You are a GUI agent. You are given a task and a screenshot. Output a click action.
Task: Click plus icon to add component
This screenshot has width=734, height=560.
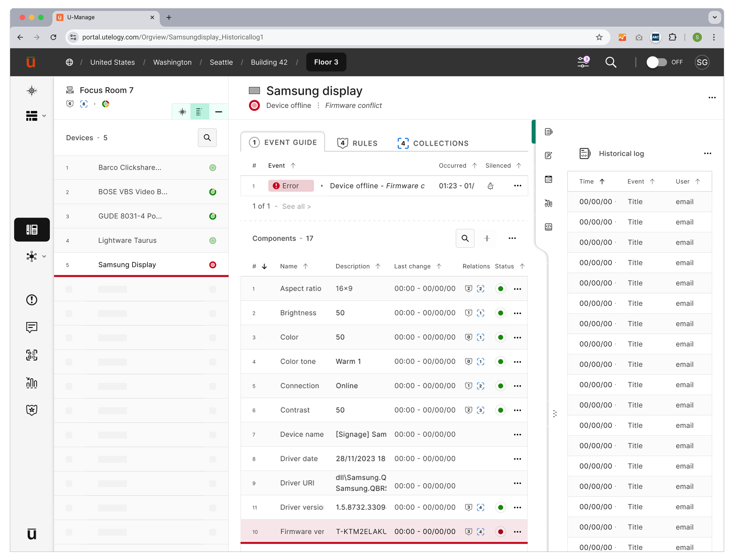pos(487,238)
